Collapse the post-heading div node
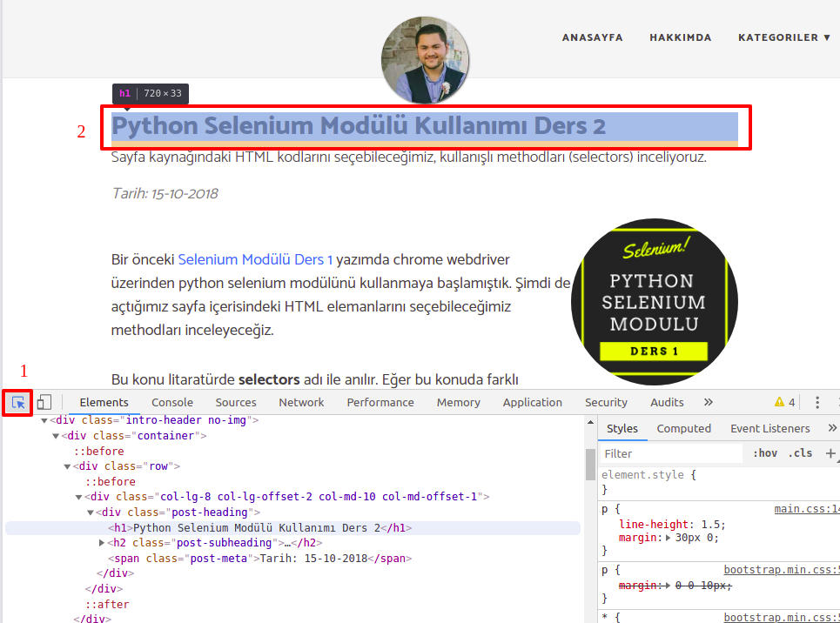This screenshot has width=840, height=623. pyautogui.click(x=91, y=512)
